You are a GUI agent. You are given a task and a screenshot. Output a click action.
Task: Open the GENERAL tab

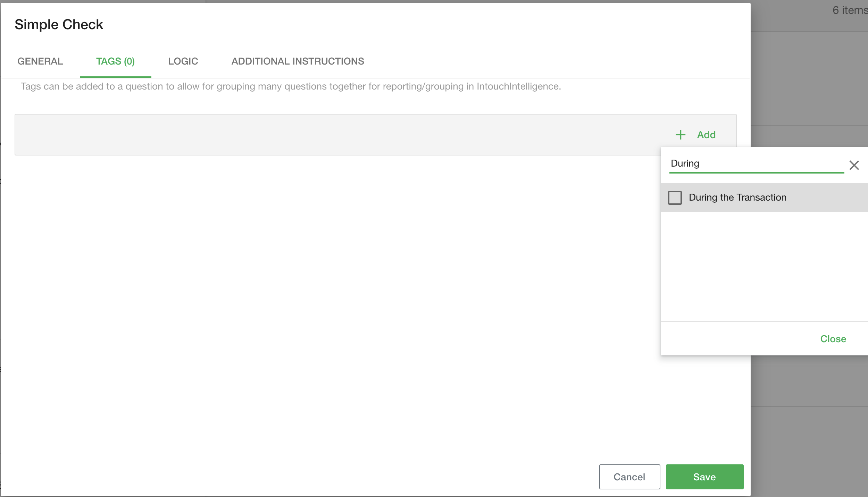click(x=40, y=61)
